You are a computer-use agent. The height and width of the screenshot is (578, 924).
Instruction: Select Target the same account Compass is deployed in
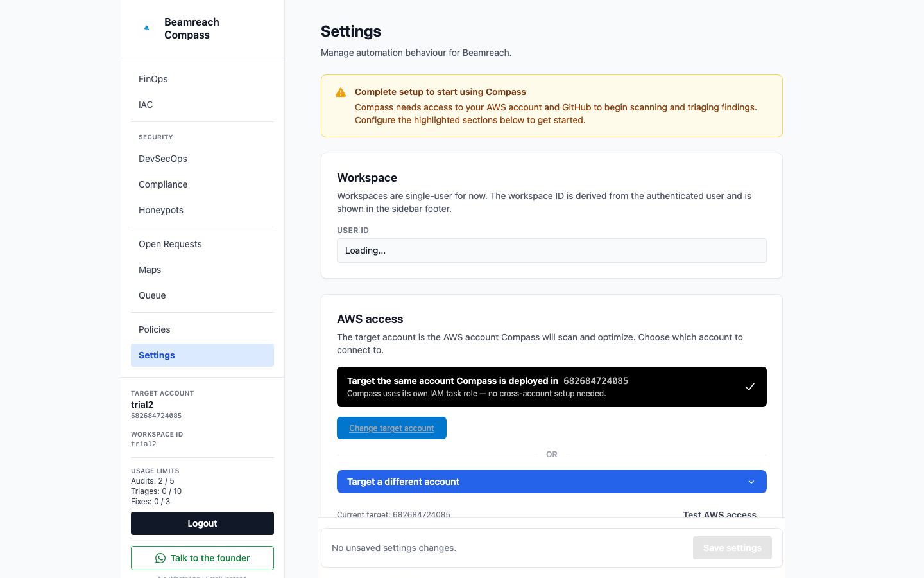coord(552,387)
